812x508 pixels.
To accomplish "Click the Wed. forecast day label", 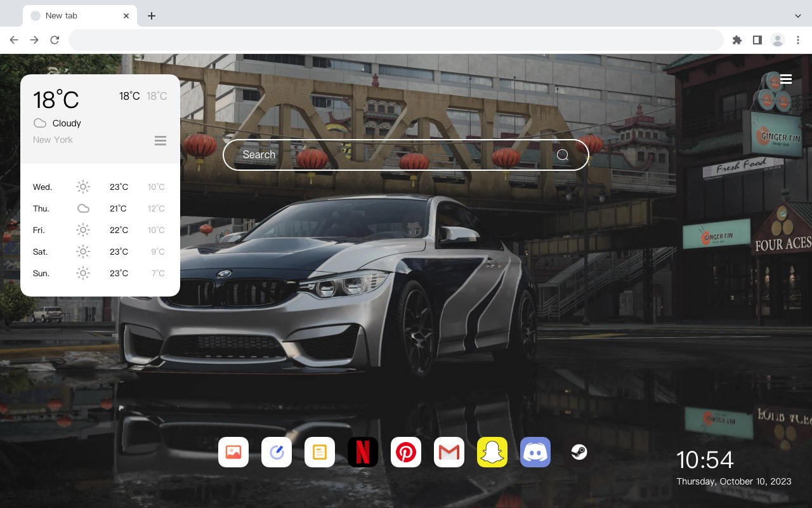I will pyautogui.click(x=43, y=187).
